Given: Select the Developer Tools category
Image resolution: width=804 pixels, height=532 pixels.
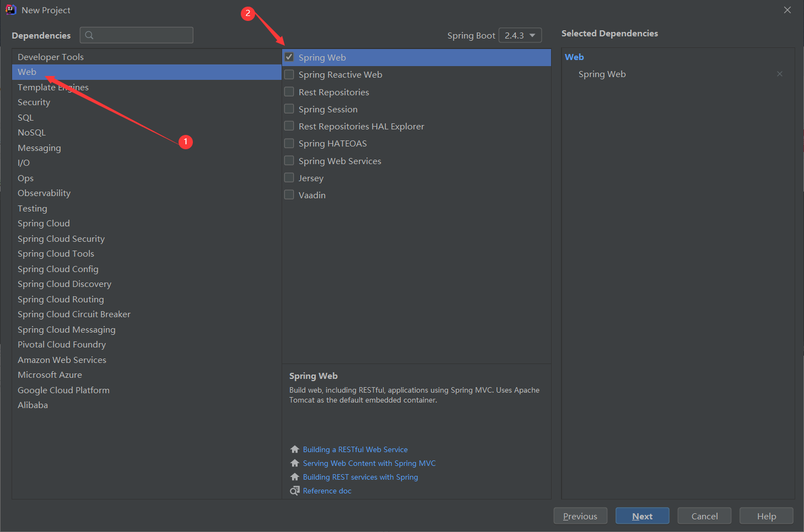Looking at the screenshot, I should tap(147, 57).
